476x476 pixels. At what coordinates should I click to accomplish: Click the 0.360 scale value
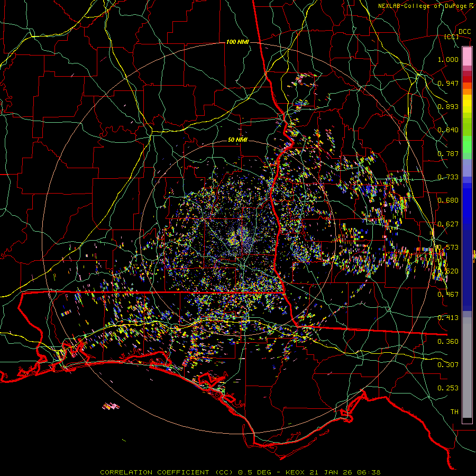tap(448, 342)
